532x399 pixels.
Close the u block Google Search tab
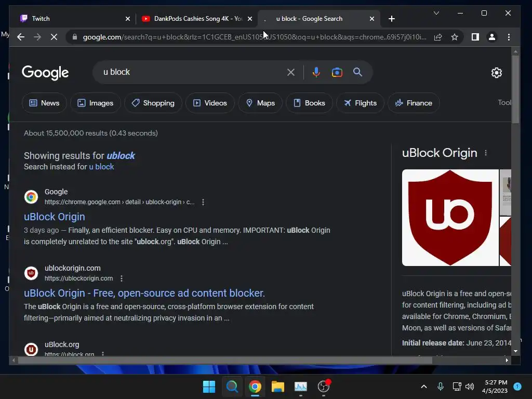372,19
